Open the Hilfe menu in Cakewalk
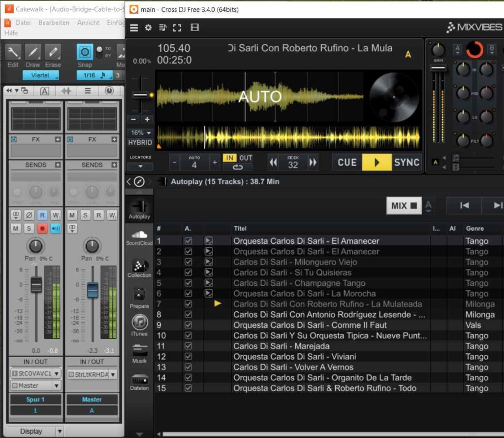This screenshot has width=504, height=438. 11,33
